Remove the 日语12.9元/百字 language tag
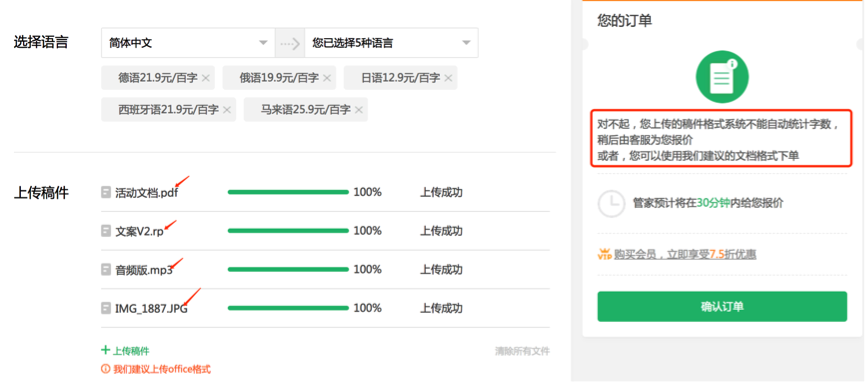Image resolution: width=865 pixels, height=382 pixels. (448, 78)
